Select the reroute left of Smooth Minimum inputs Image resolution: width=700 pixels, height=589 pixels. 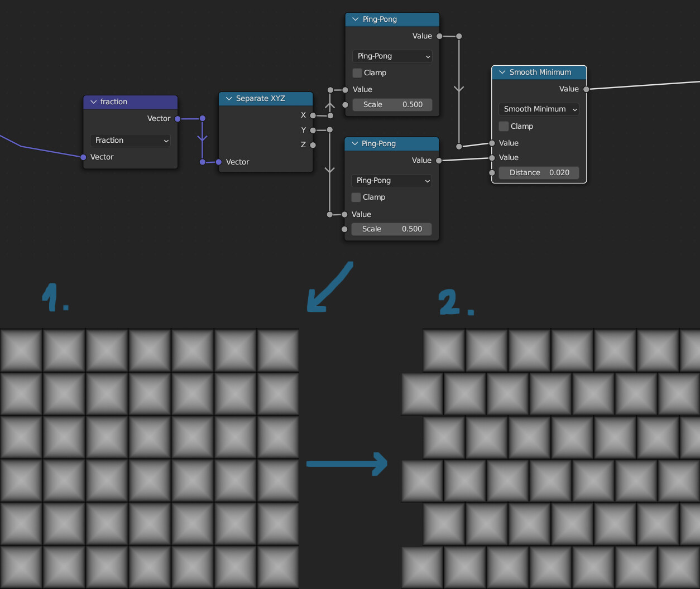tap(459, 147)
